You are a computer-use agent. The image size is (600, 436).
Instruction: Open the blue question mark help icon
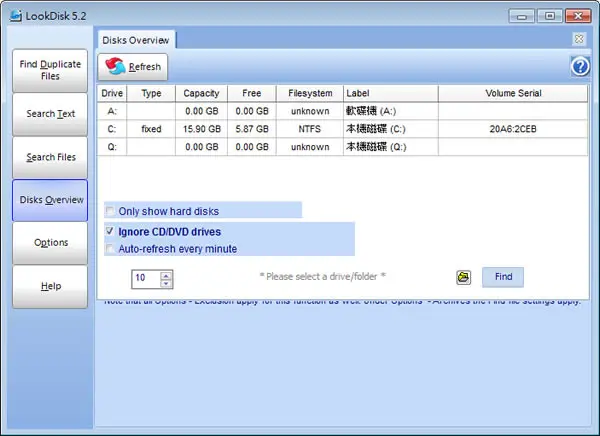[580, 67]
